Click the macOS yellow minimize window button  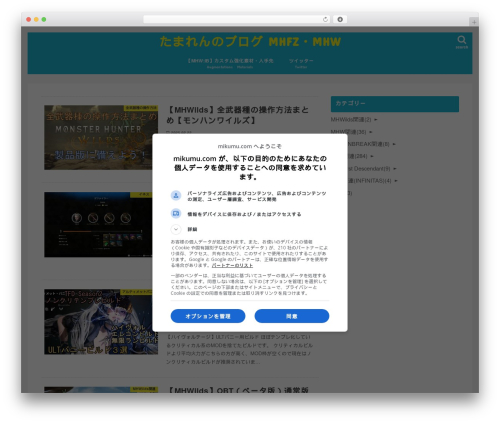[x=36, y=20]
